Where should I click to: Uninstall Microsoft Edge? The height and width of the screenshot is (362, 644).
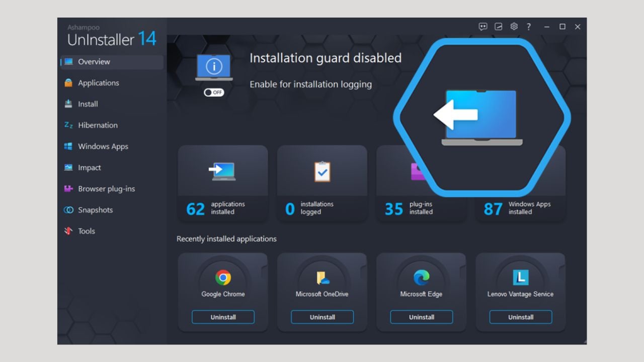[422, 317]
